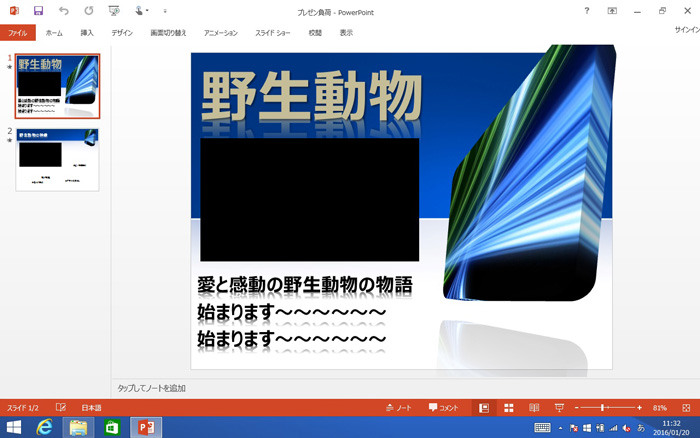Launch Internet Explorer from taskbar

click(x=45, y=427)
